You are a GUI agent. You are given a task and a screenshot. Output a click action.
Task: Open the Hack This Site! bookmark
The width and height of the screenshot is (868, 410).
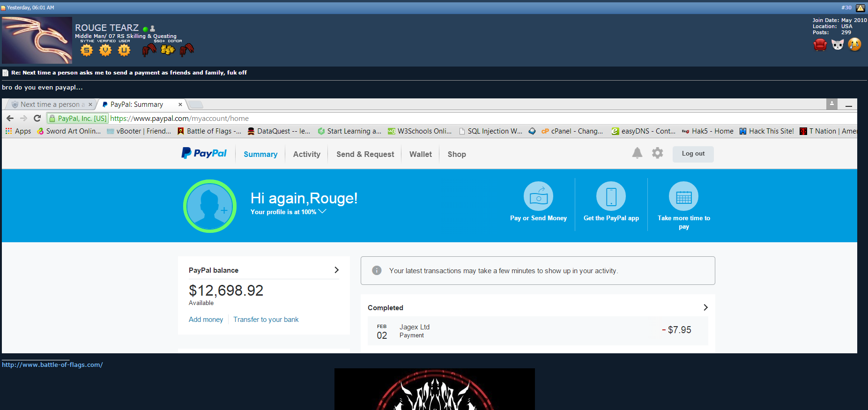[767, 131]
